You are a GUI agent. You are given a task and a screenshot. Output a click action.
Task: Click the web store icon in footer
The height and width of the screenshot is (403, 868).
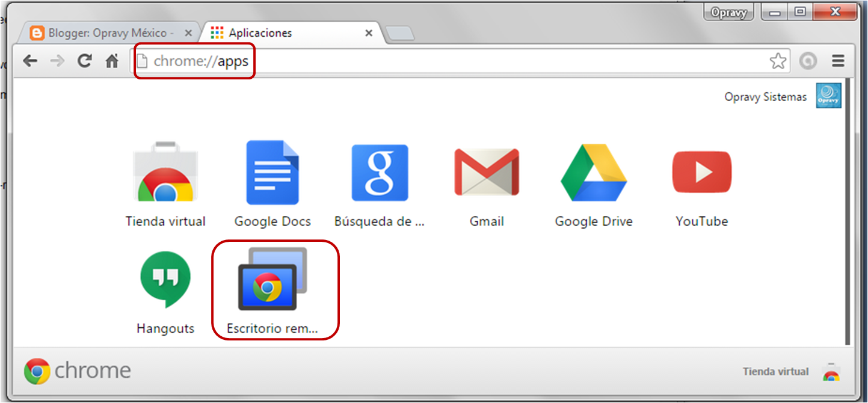coord(831,372)
